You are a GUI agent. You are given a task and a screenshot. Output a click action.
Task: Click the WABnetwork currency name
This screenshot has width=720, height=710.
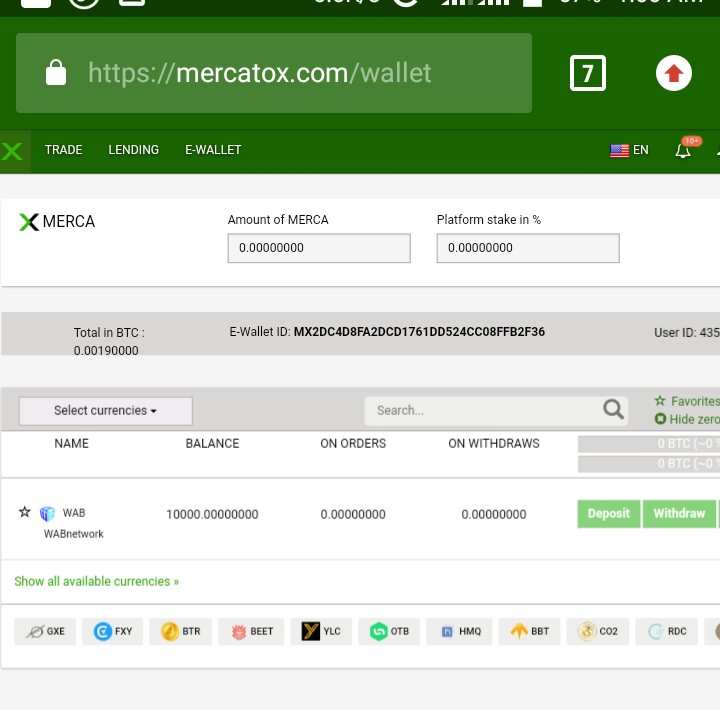(73, 534)
